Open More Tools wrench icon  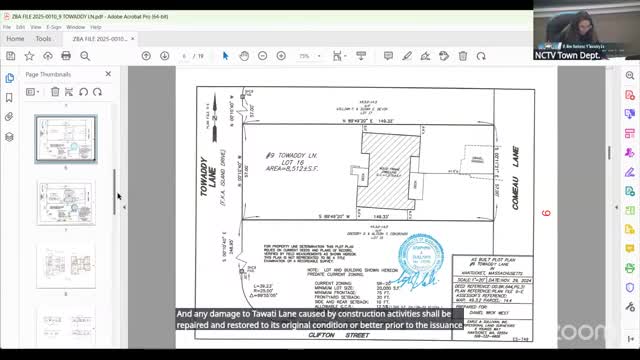coord(630,307)
